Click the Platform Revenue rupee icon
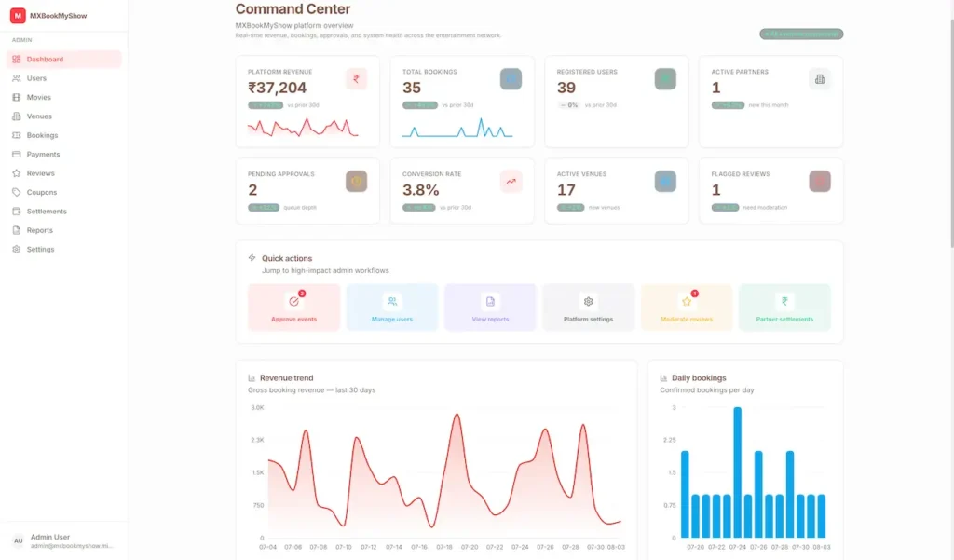This screenshot has height=560, width=954. [357, 79]
